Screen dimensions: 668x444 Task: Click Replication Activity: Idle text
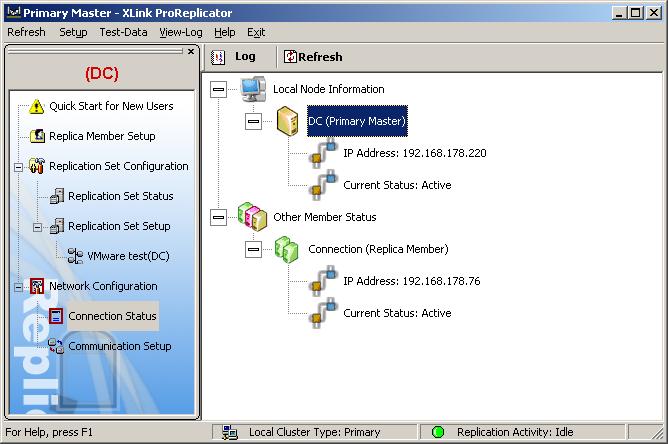(515, 432)
